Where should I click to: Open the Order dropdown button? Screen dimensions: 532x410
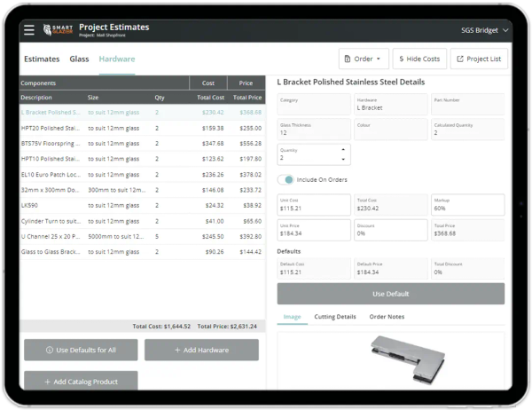tap(364, 59)
